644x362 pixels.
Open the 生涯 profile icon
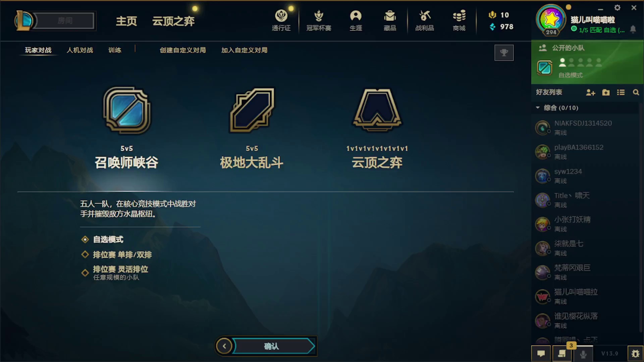tap(356, 20)
